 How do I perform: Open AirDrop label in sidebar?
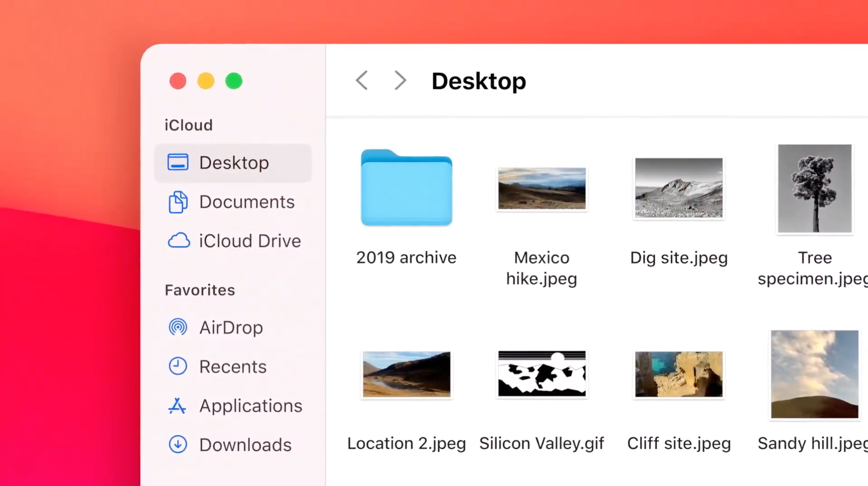click(231, 328)
